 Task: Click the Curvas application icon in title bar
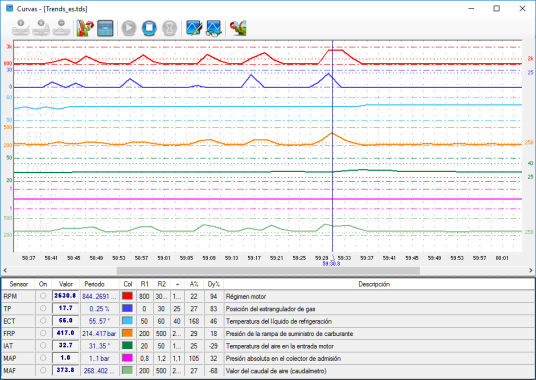tap(10, 8)
